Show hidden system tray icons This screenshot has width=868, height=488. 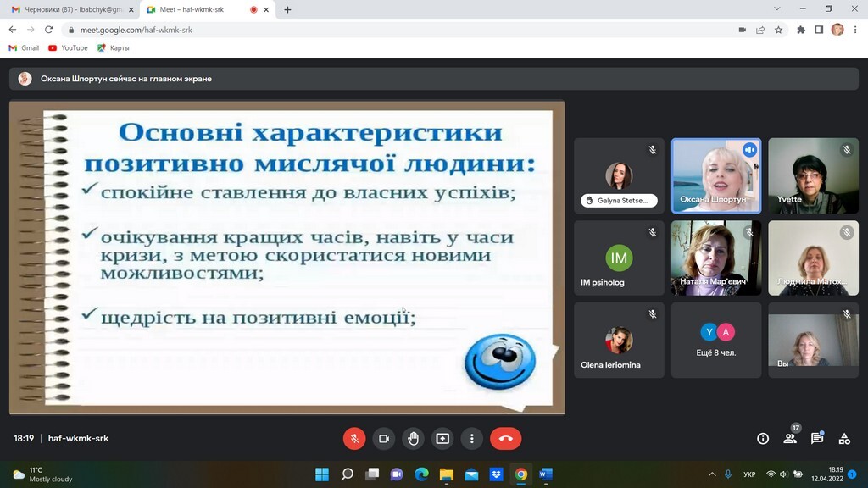tap(712, 474)
